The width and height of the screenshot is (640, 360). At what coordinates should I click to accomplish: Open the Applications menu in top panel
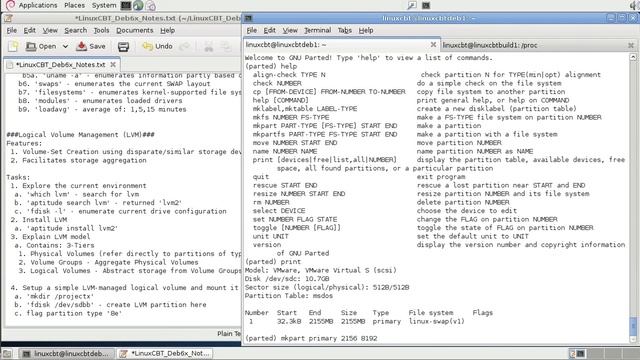(x=38, y=5)
